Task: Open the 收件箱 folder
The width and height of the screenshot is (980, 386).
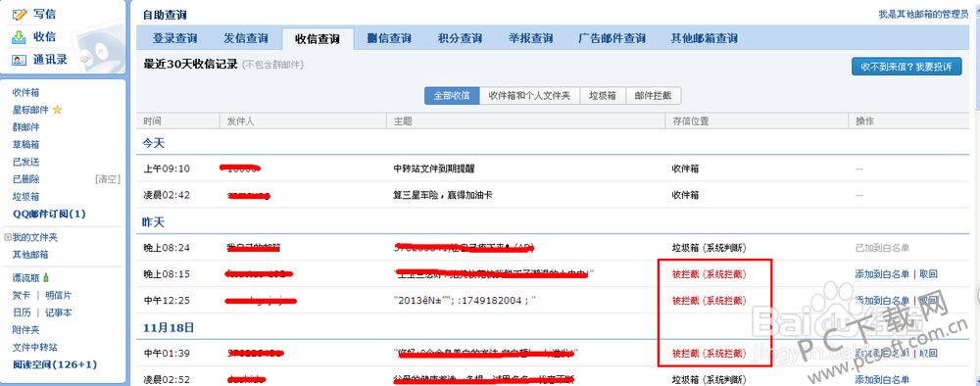Action: point(26,92)
